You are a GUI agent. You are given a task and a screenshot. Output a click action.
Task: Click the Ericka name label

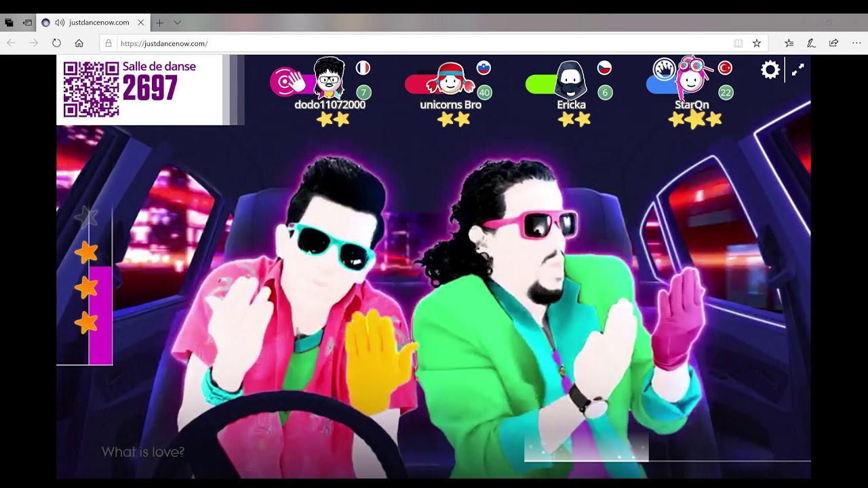coord(571,105)
